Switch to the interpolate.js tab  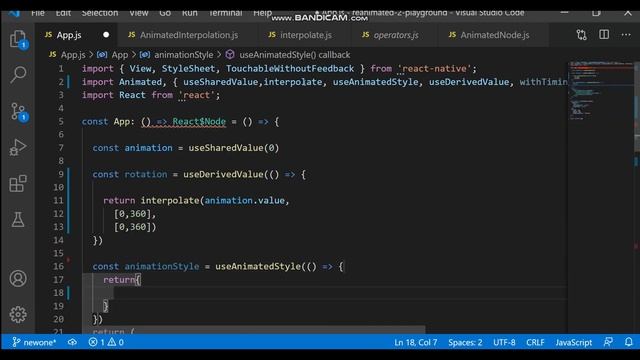pyautogui.click(x=306, y=35)
